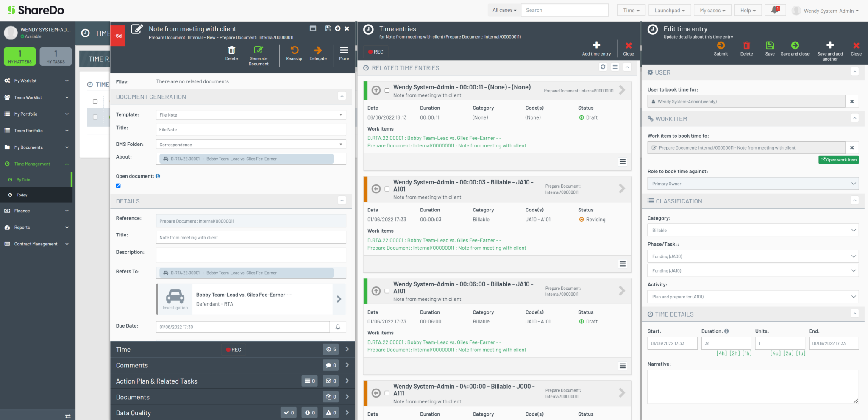Tick the 00:06:00 Billable entry checkbox
Image resolution: width=868 pixels, height=420 pixels.
pyautogui.click(x=387, y=291)
